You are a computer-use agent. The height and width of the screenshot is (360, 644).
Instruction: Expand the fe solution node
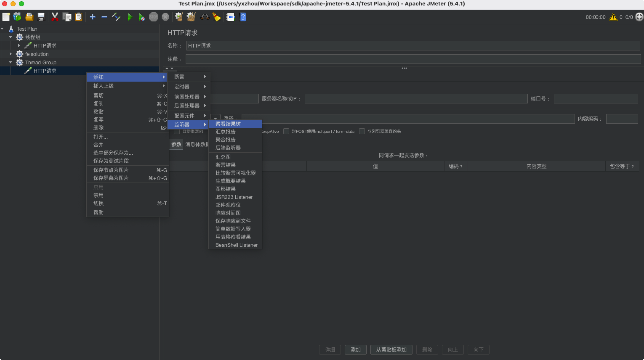[11, 54]
